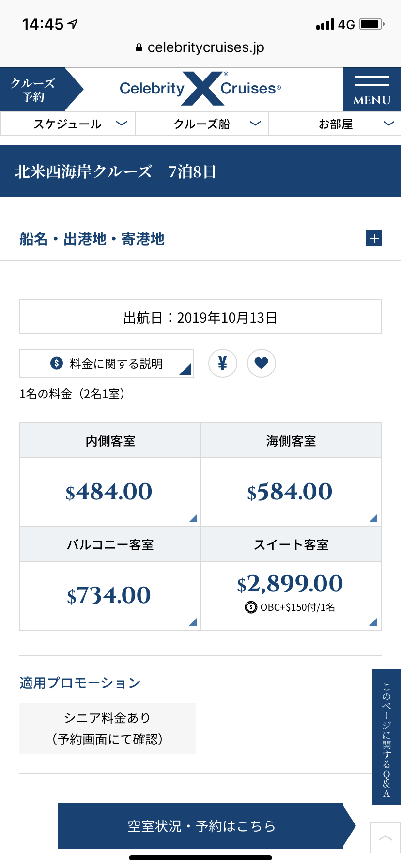This screenshot has height=868, width=401.
Task: Open the スケジュール dropdown
Action: (68, 124)
